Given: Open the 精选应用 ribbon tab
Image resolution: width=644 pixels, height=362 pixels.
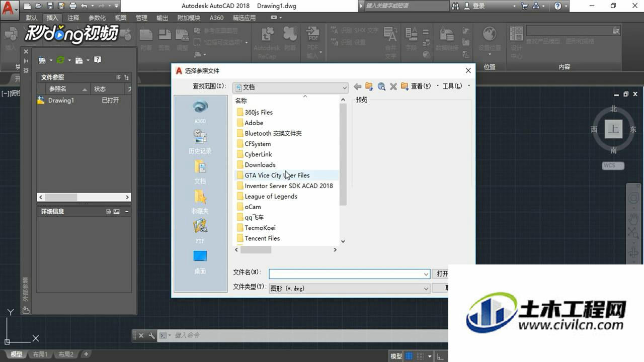Looking at the screenshot, I should (244, 18).
